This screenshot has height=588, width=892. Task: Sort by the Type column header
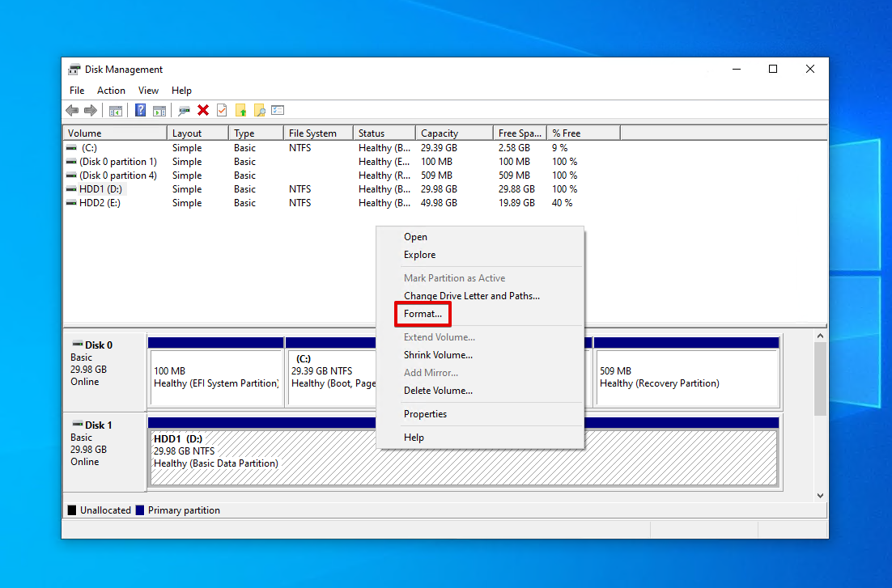(x=256, y=133)
